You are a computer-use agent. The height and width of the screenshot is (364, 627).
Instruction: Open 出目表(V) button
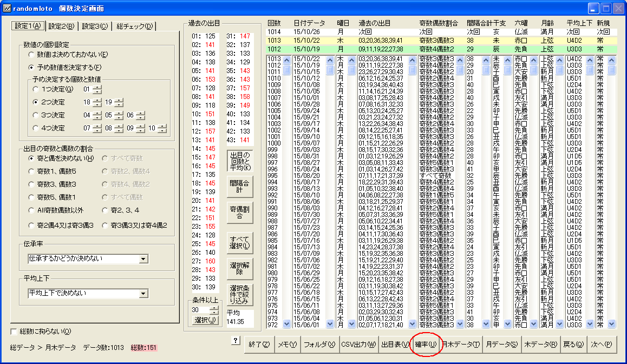[x=395, y=345]
